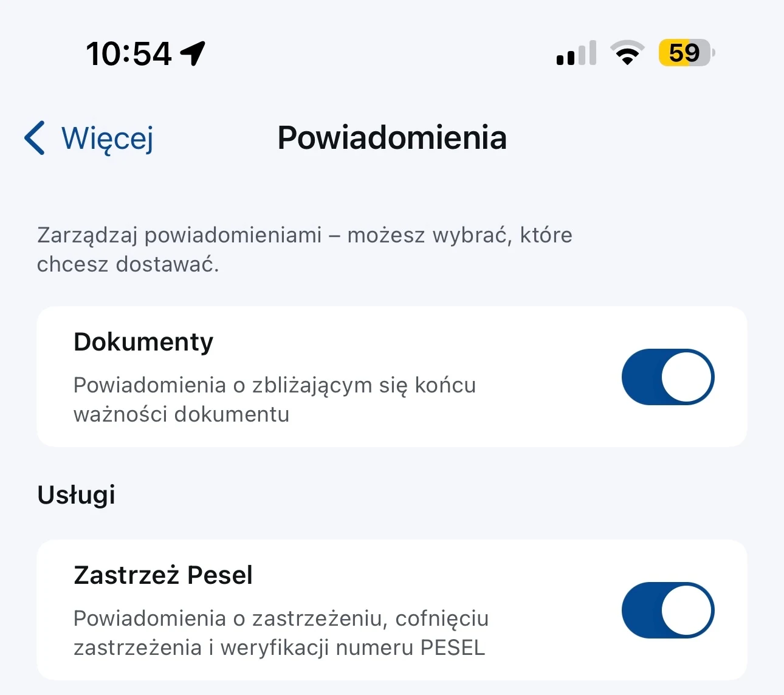This screenshot has height=695, width=784.
Task: Select the Usługi section header
Action: click(76, 495)
